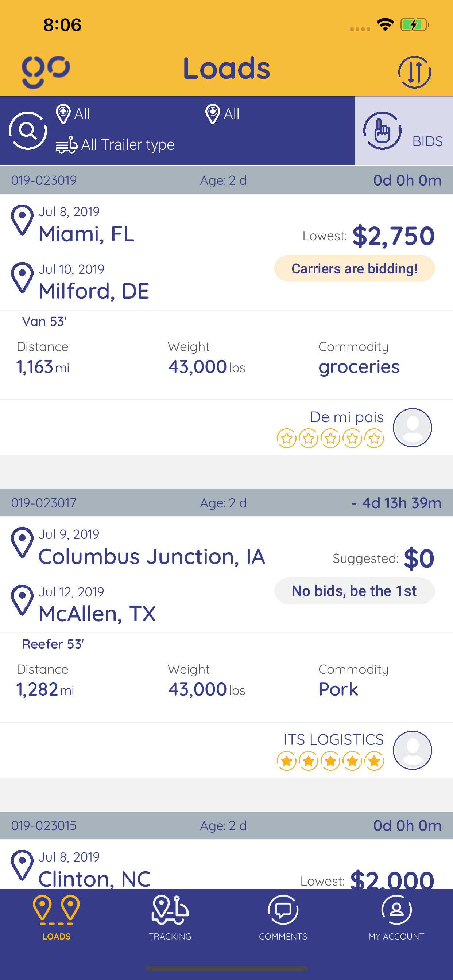453x980 pixels.
Task: Tap the Miami, FL pickup pin icon
Action: 22,220
